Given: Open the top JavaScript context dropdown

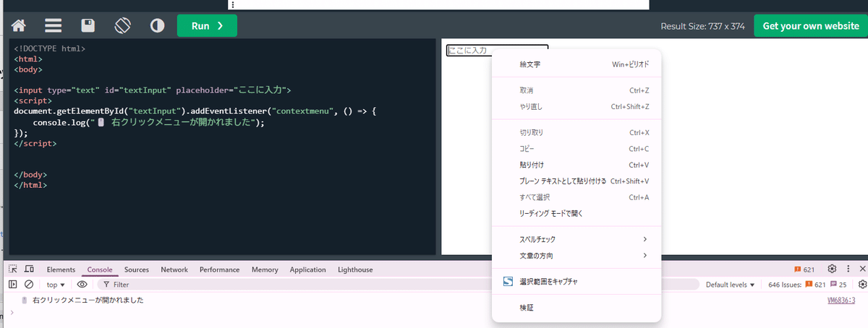Looking at the screenshot, I should point(56,285).
